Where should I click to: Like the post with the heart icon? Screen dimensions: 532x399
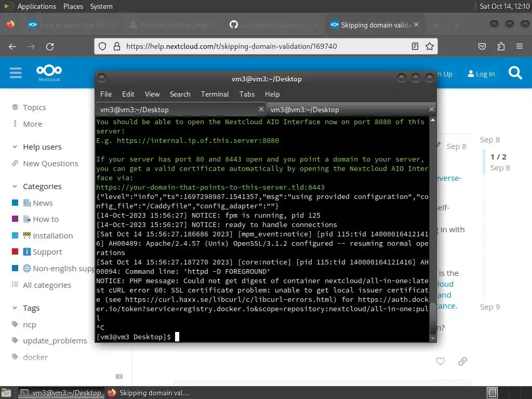click(x=440, y=362)
